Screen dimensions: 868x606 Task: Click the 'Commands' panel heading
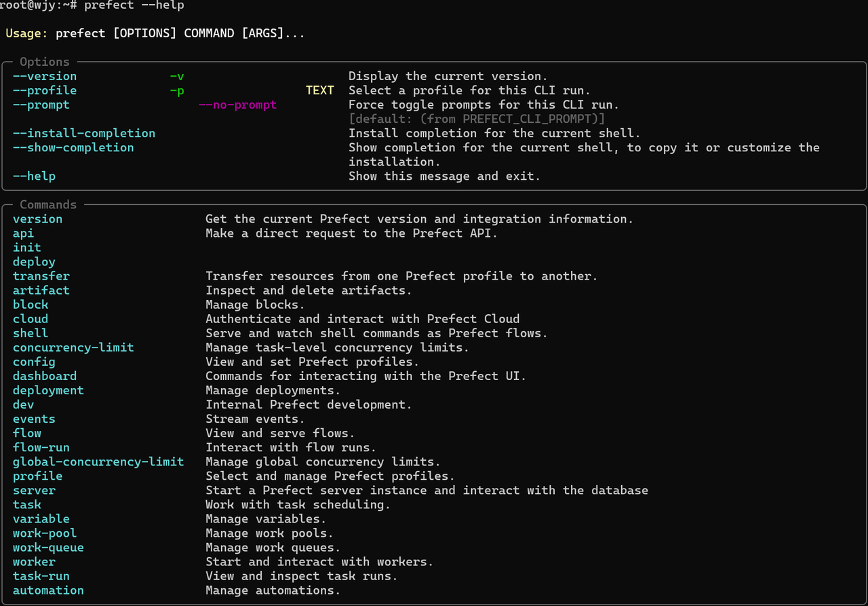[48, 204]
